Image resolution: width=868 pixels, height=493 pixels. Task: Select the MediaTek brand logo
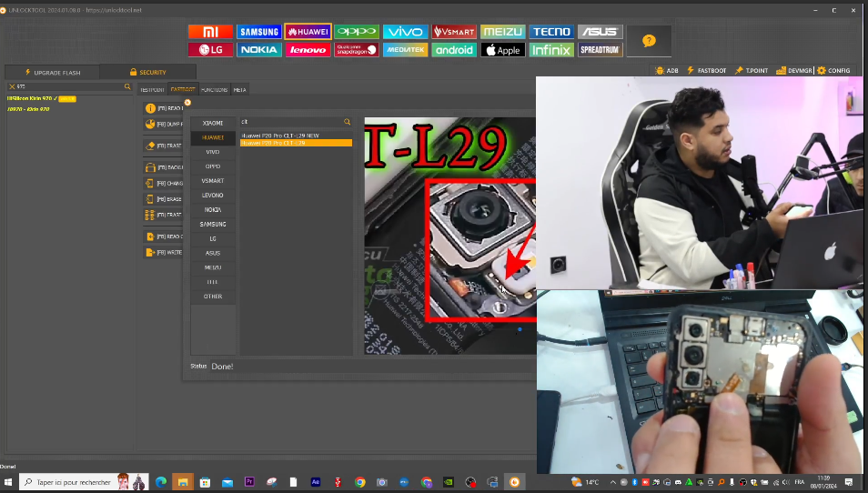click(x=405, y=50)
